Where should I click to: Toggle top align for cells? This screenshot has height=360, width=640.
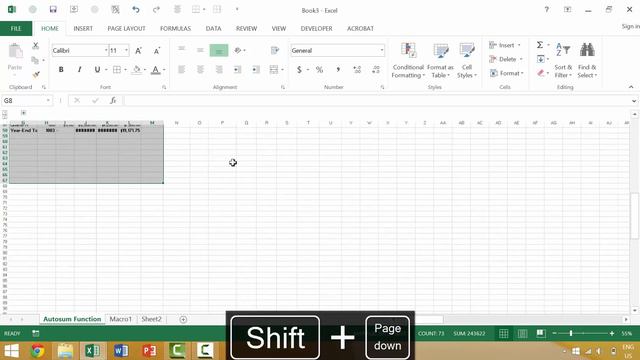click(x=181, y=50)
